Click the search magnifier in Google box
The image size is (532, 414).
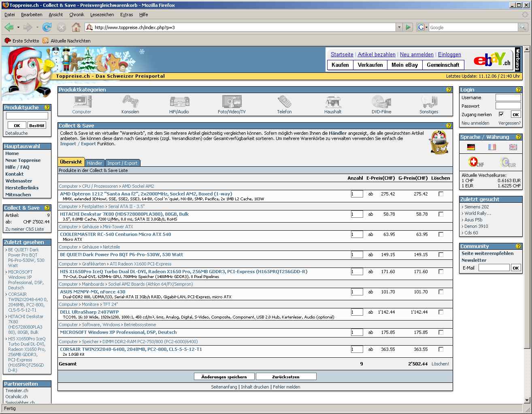(523, 27)
